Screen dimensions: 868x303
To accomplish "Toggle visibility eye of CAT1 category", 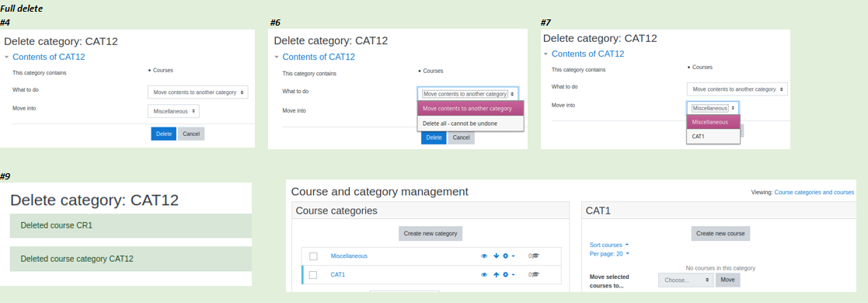I will tap(484, 275).
